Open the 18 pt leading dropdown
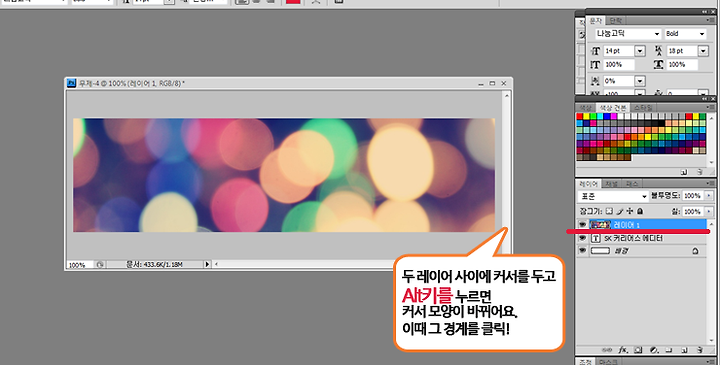Viewport: 720px width, 365px height. pyautogui.click(x=703, y=51)
